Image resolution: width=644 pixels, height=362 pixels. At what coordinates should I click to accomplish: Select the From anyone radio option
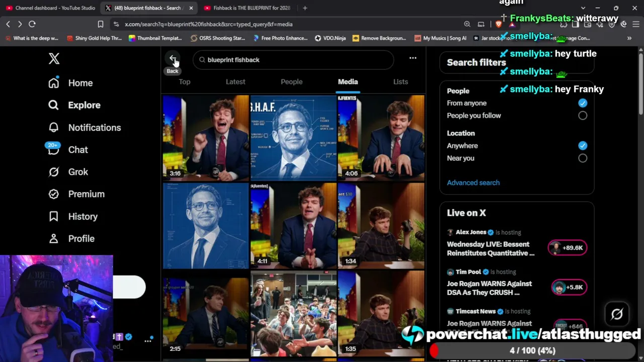[582, 103]
